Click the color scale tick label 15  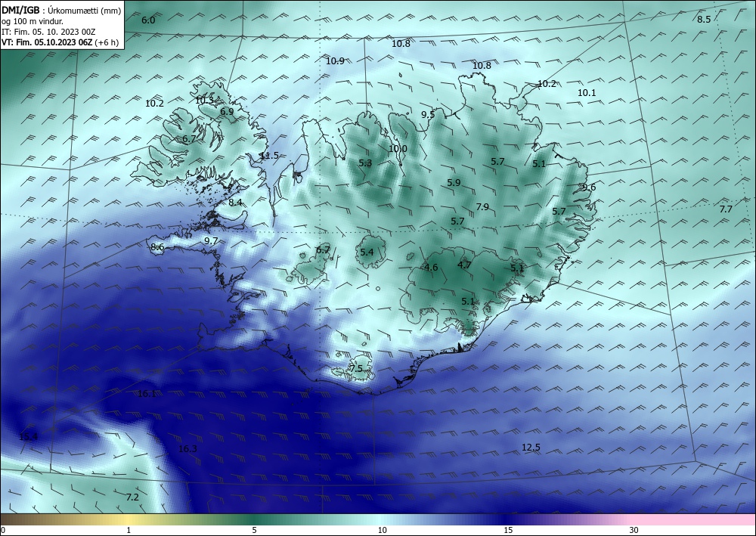coord(508,530)
